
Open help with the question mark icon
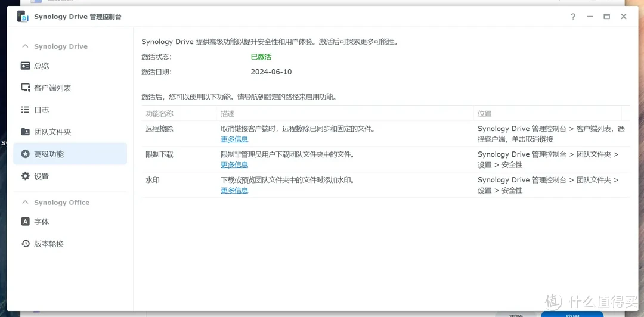[573, 17]
